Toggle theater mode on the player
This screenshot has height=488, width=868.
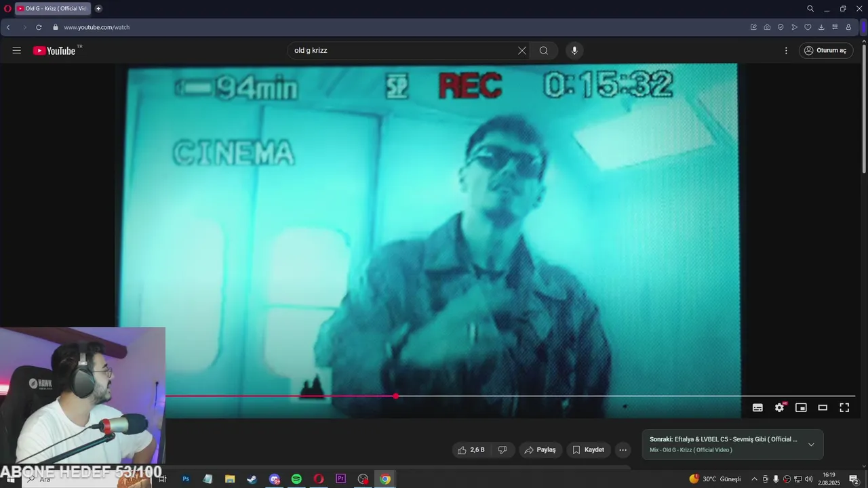click(823, 407)
